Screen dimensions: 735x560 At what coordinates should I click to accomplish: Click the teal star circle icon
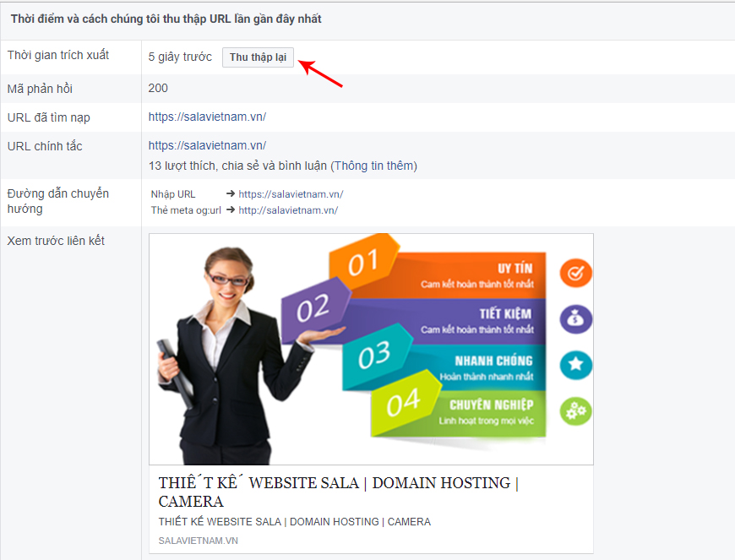[x=575, y=365]
